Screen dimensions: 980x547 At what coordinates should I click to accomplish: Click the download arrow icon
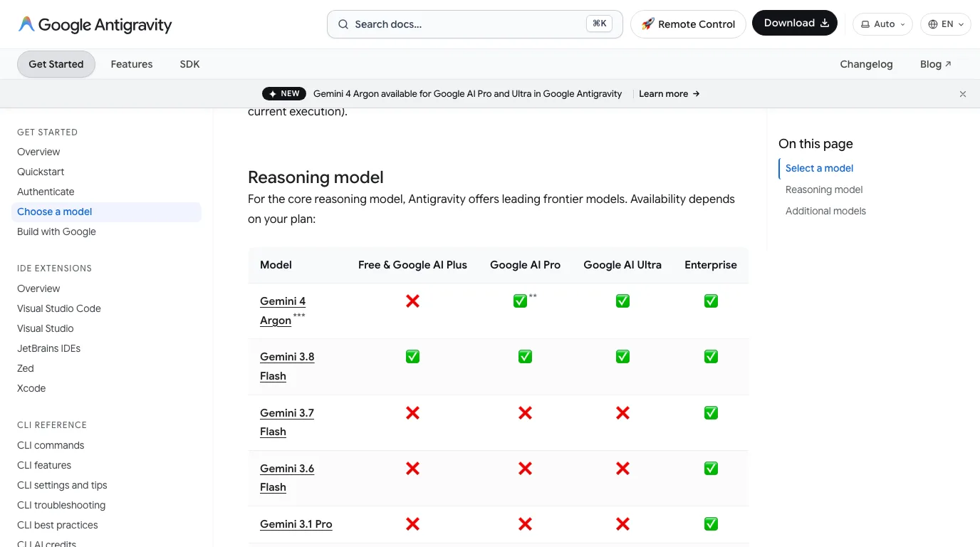coord(825,24)
